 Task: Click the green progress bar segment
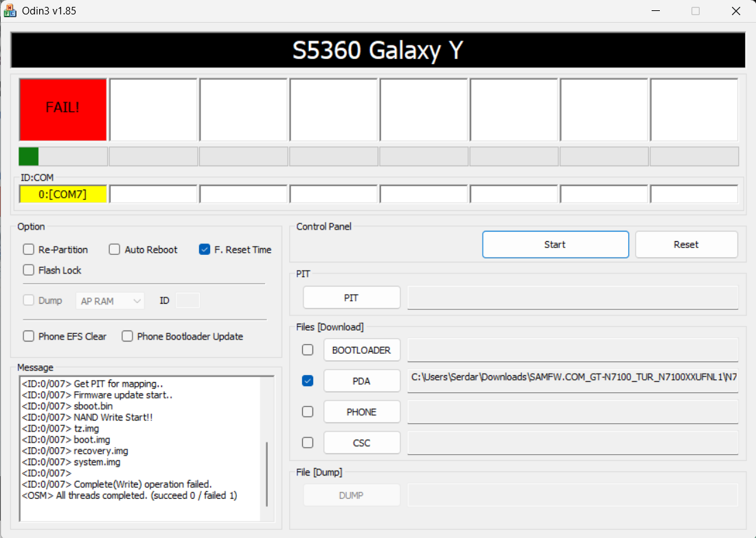[28, 157]
